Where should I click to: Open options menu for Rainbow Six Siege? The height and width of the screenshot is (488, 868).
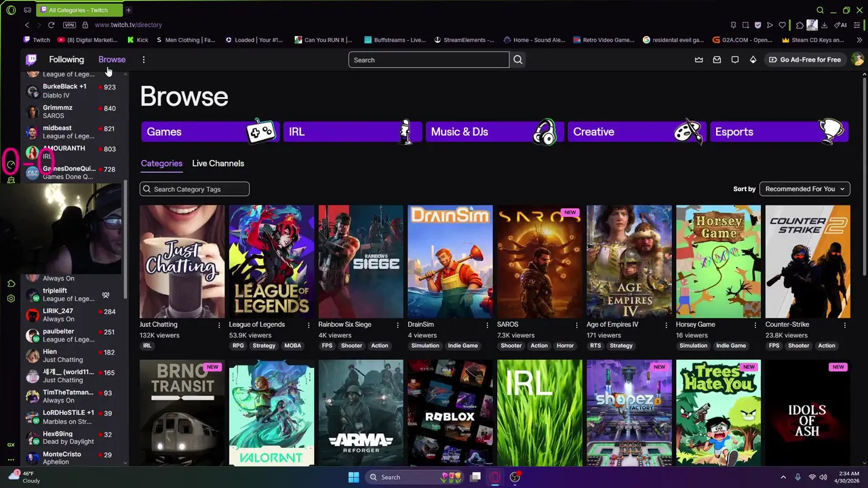(397, 325)
